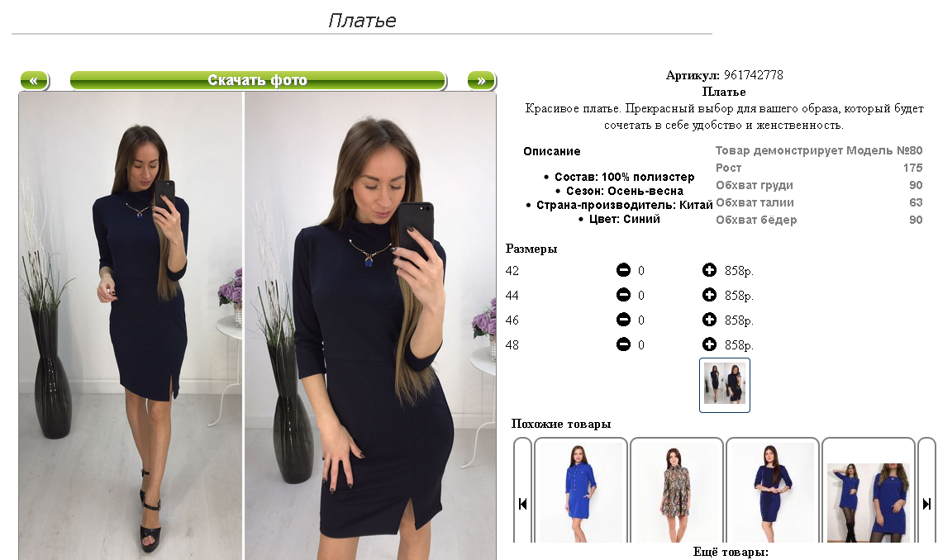Increase the quantity of size 42
This screenshot has width=938, height=560.
click(709, 270)
